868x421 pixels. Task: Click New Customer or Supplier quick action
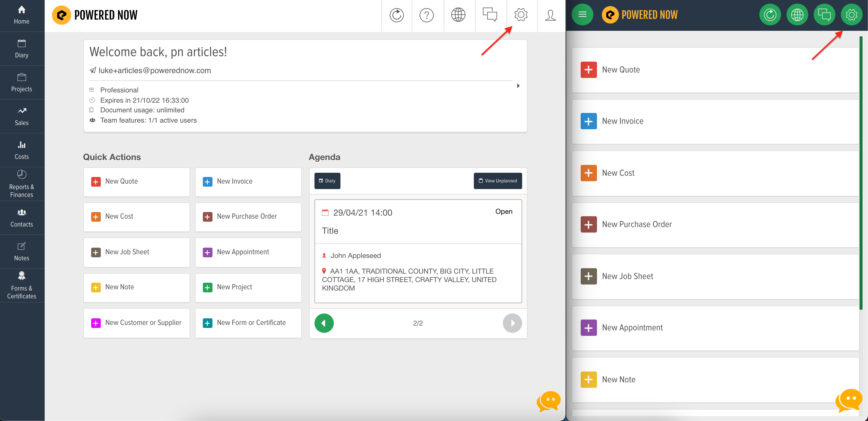click(137, 322)
